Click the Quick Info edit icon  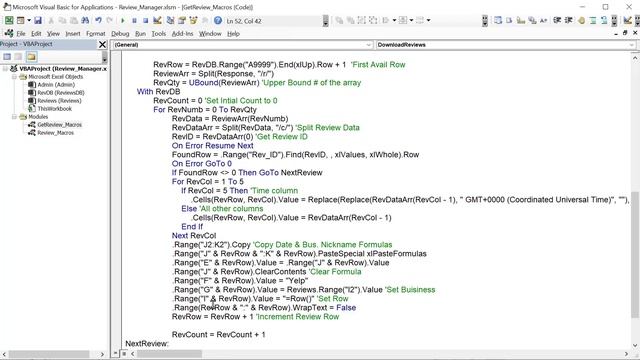click(520, 20)
